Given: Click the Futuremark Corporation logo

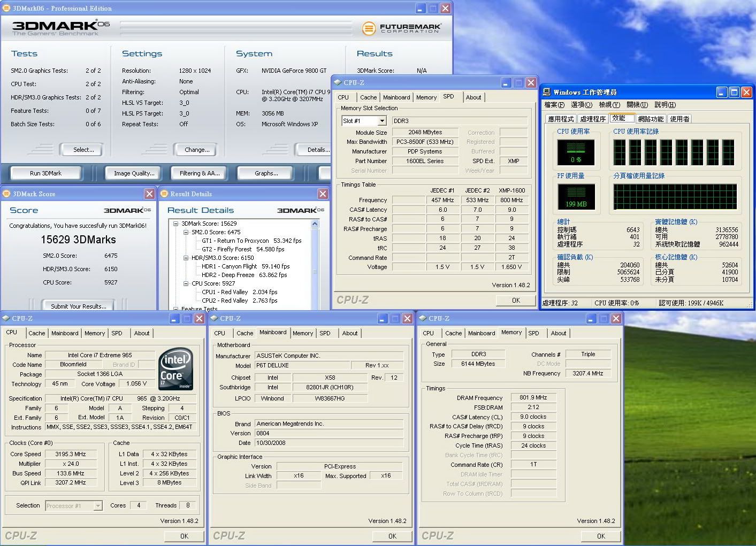Looking at the screenshot, I should coord(401,28).
